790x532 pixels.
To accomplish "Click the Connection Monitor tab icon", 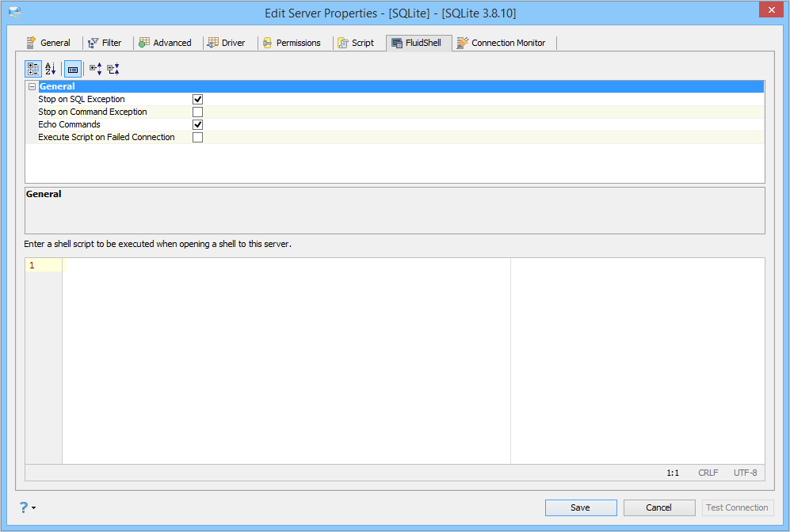I will coord(463,43).
